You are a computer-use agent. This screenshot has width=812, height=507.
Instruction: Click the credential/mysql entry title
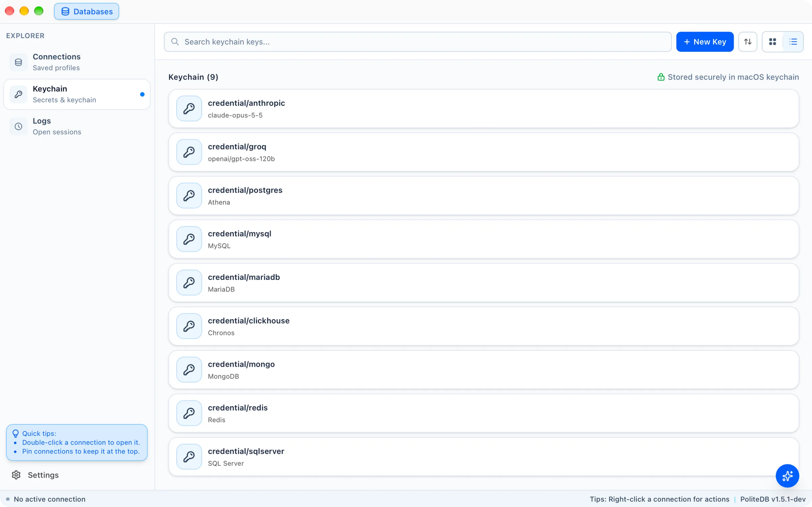click(x=240, y=233)
